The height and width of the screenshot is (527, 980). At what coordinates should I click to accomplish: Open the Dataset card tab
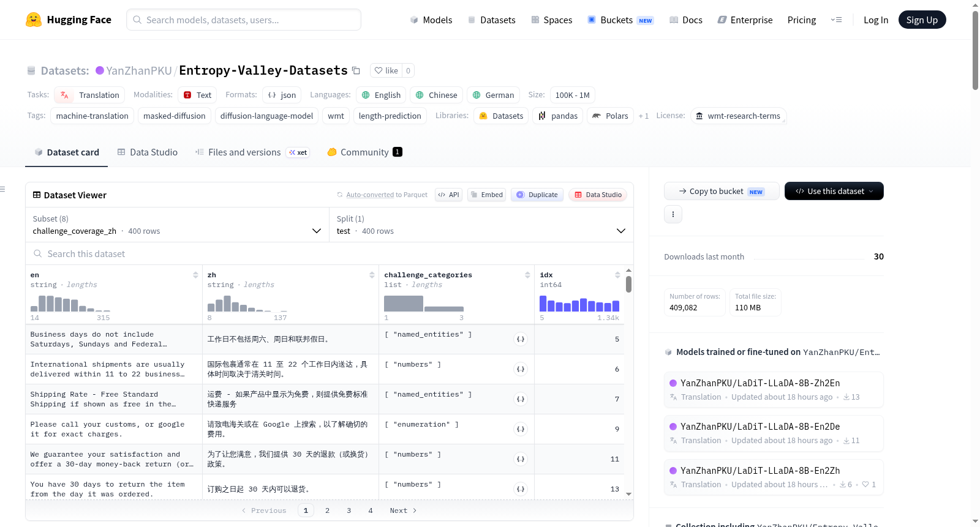67,152
